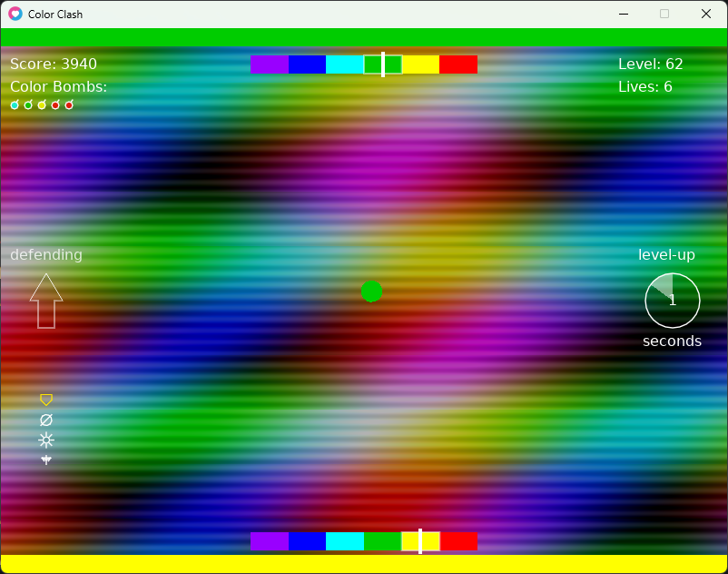
Task: Pick yellow on the top color bar
Action: coord(420,64)
